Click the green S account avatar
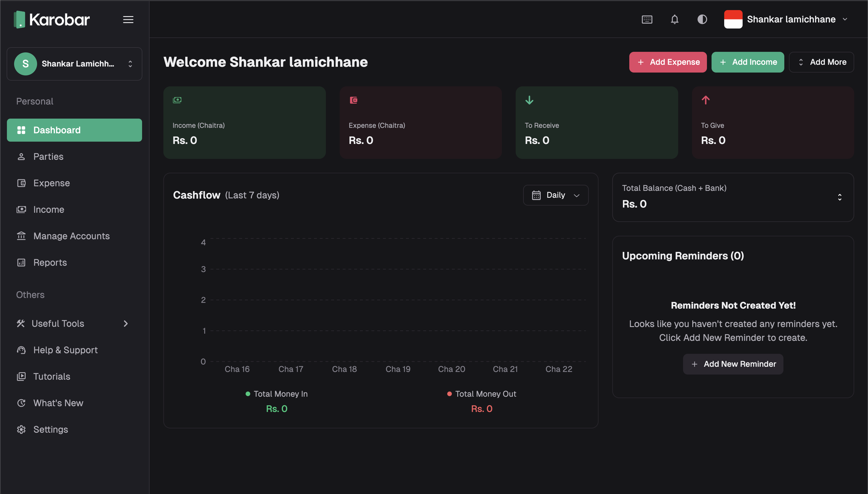 coord(25,64)
